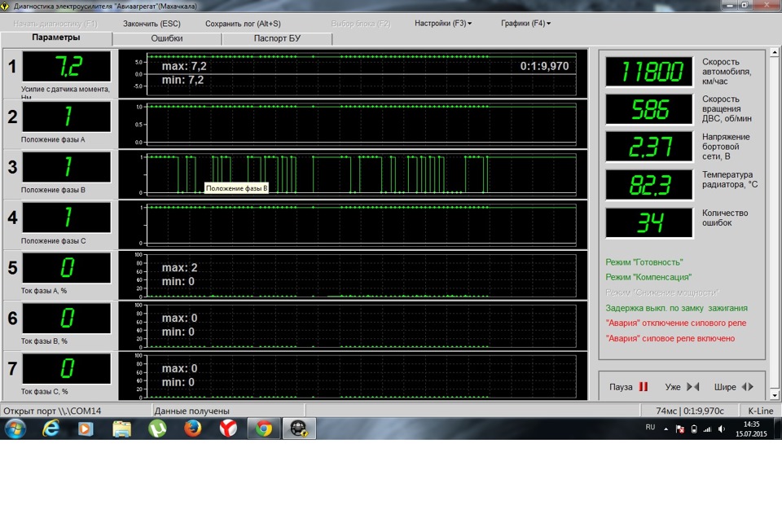Click the Положение фазы A value display

pos(67,117)
